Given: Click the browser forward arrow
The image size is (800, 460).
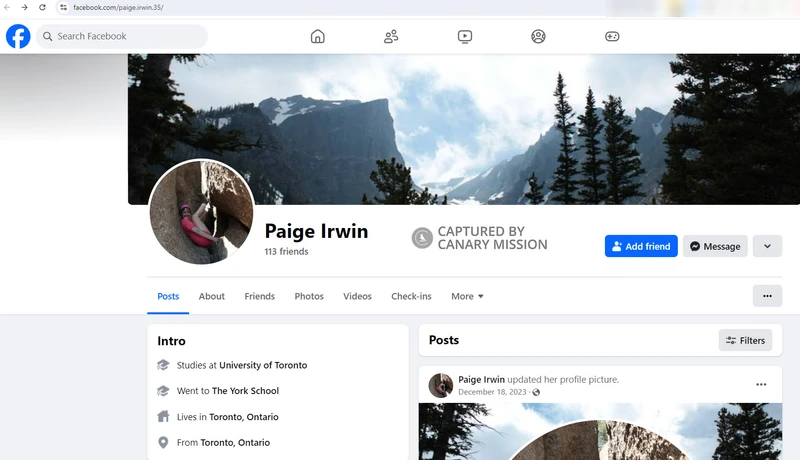Looking at the screenshot, I should [x=24, y=7].
